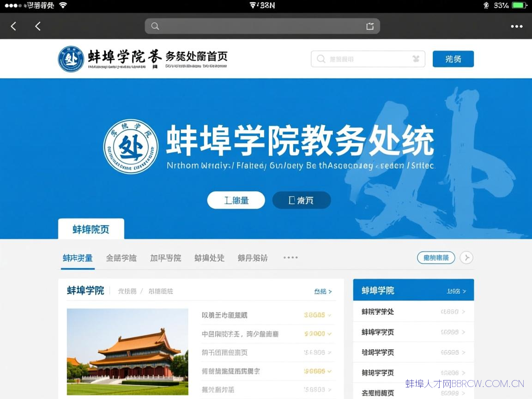Viewport: 532px width, 399px height.
Task: Open the browser's three-dot overflow menu
Action: tap(516, 26)
